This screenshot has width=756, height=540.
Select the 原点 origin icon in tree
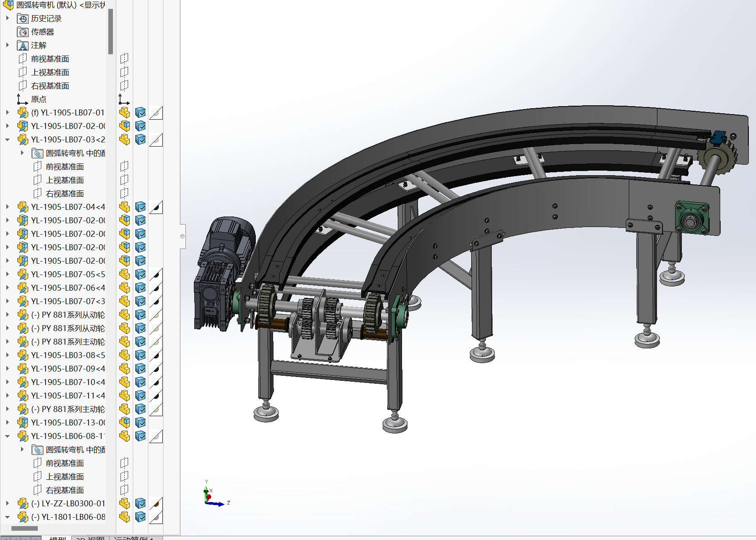tap(22, 99)
